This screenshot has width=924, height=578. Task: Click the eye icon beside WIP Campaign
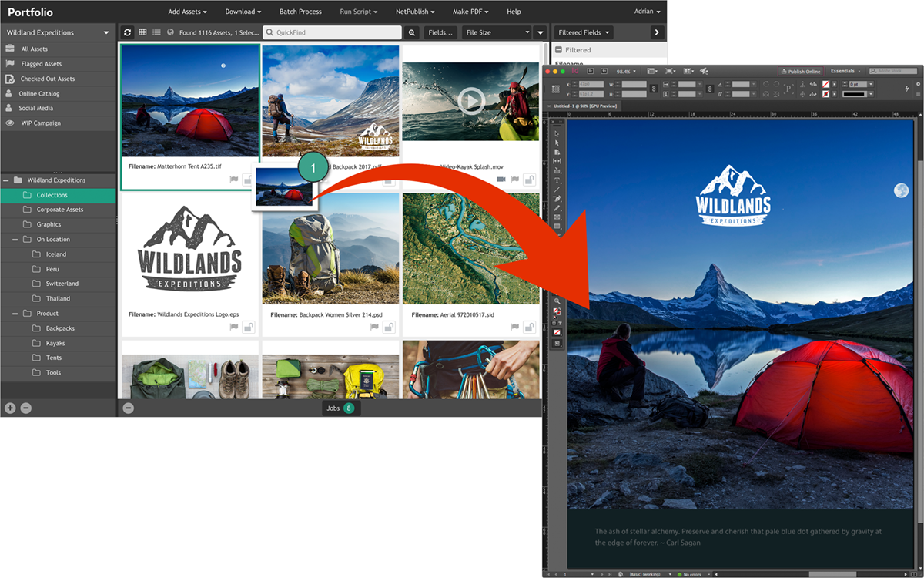(x=10, y=123)
